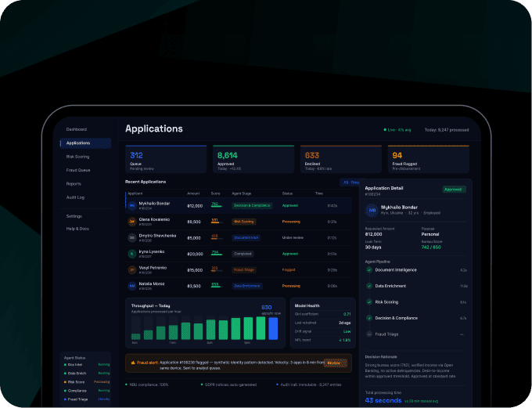Click the Gini coefficient 0.71 value
The height and width of the screenshot is (408, 532).
tap(347, 314)
